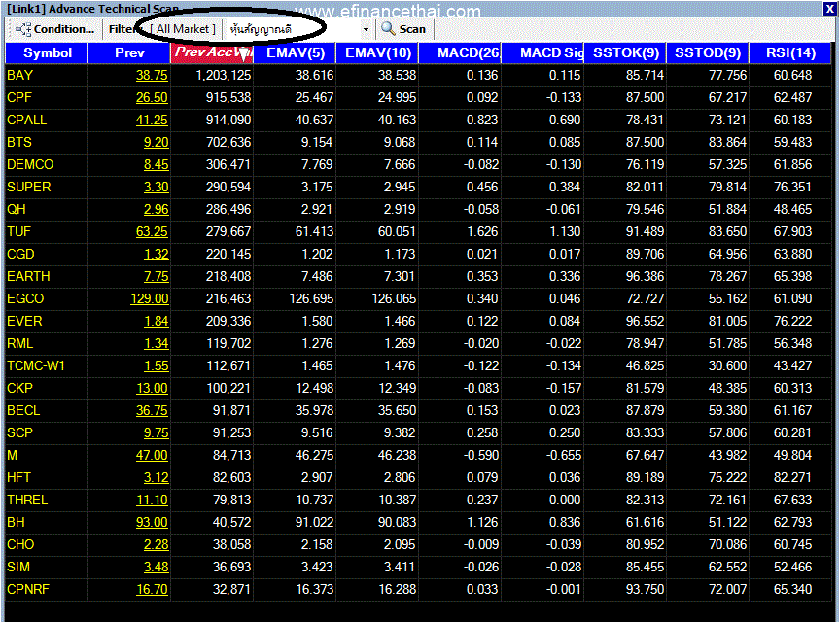Sort by PrevAccVol column header
The height and width of the screenshot is (622, 840).
coord(212,53)
